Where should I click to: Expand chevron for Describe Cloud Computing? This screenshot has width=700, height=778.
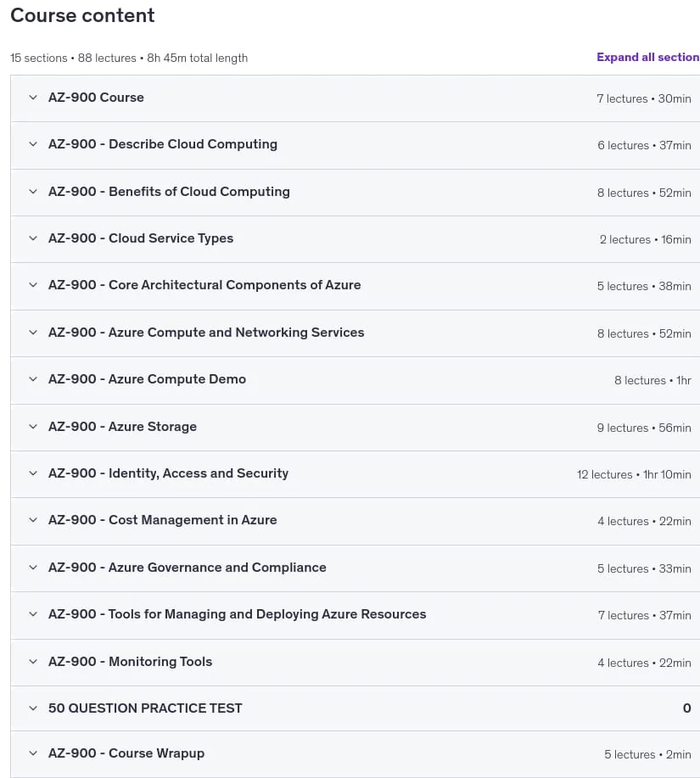pyautogui.click(x=33, y=144)
